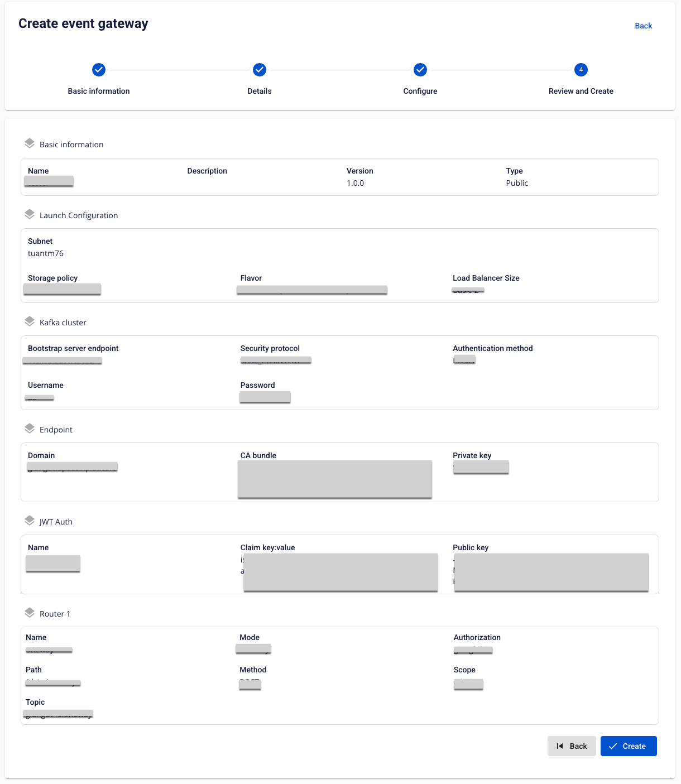
Task: Click the step 4 Review and Create circle
Action: point(581,70)
